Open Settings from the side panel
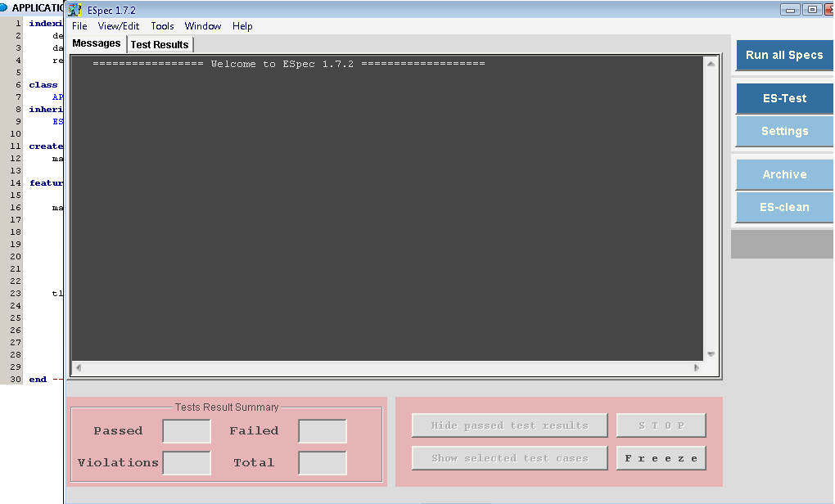The width and height of the screenshot is (835, 504). click(784, 131)
